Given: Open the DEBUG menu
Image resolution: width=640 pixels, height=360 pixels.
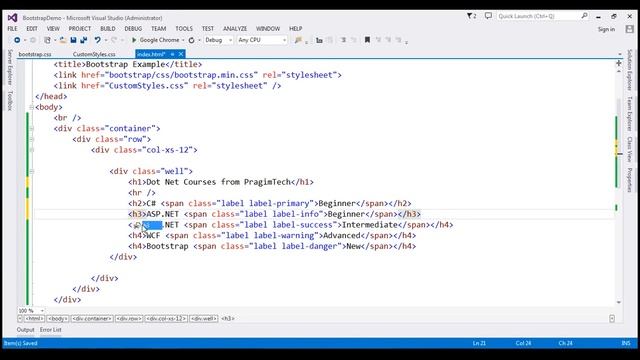Looking at the screenshot, I should click(133, 29).
